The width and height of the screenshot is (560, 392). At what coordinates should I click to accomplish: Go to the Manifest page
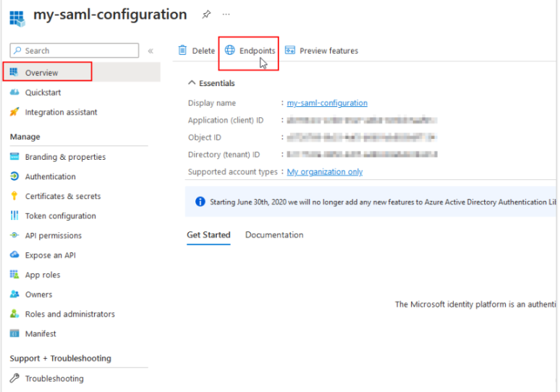[41, 333]
